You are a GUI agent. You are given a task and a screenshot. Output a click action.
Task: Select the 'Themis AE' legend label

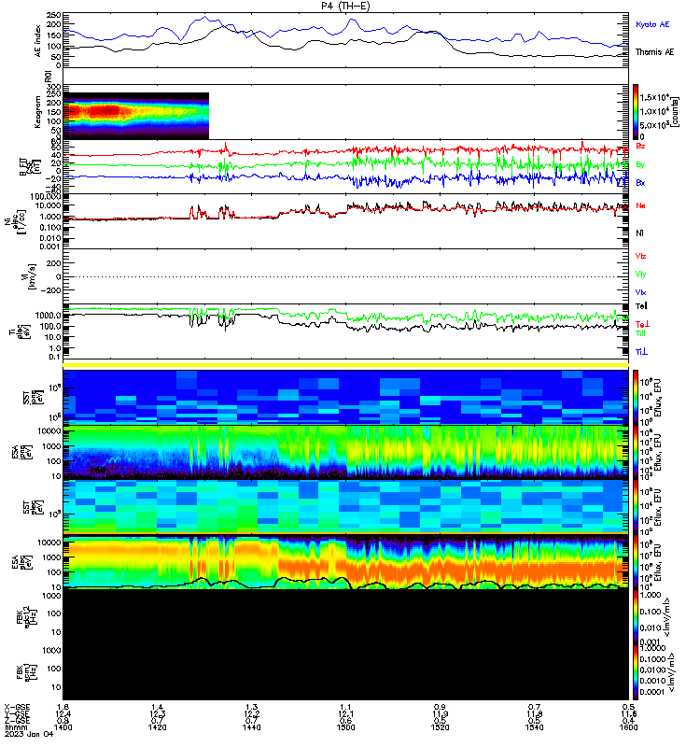click(655, 52)
